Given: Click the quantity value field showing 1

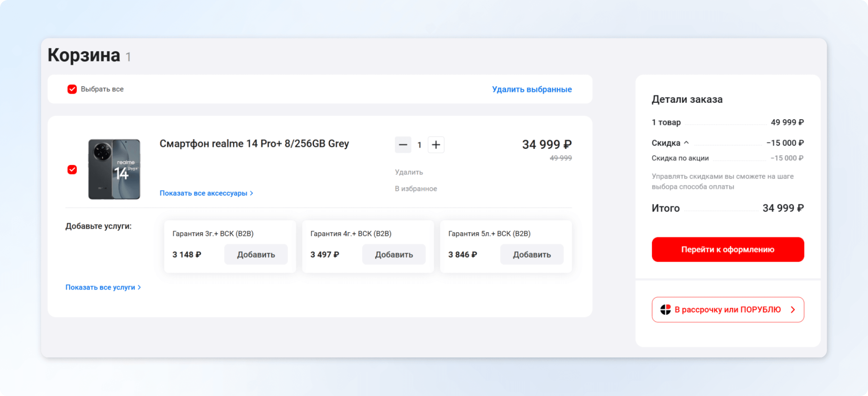Looking at the screenshot, I should click(419, 145).
